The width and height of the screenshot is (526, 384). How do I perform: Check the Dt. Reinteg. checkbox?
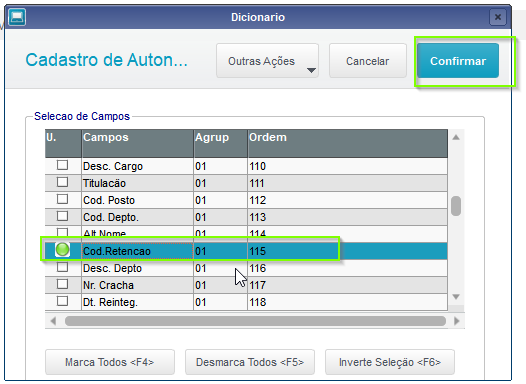pos(62,301)
